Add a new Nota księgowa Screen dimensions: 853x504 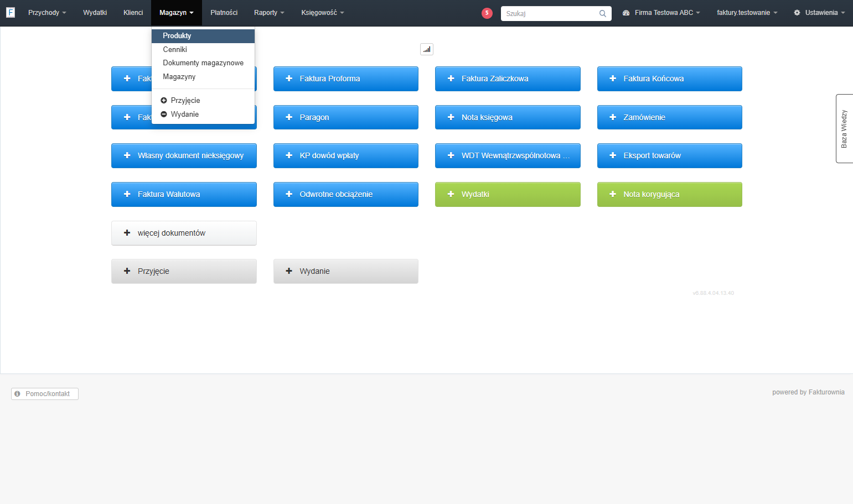pyautogui.click(x=508, y=117)
